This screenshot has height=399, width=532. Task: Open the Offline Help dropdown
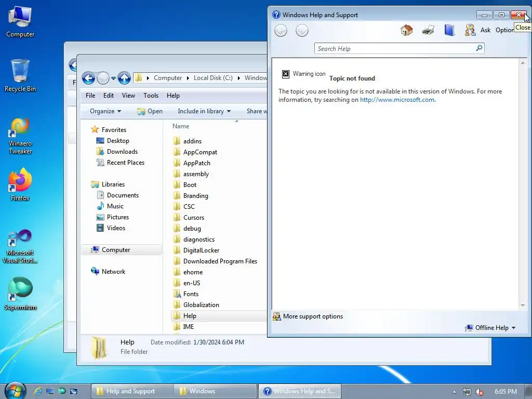pyautogui.click(x=490, y=328)
